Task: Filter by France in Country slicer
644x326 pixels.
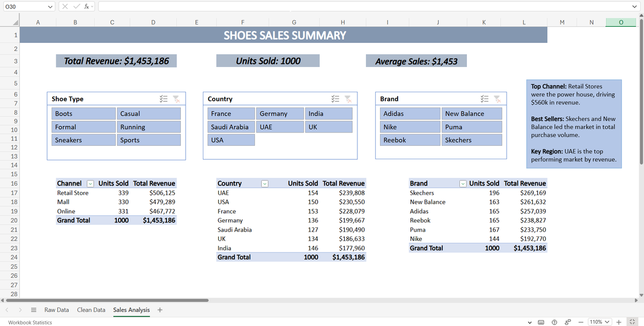Action: point(231,114)
